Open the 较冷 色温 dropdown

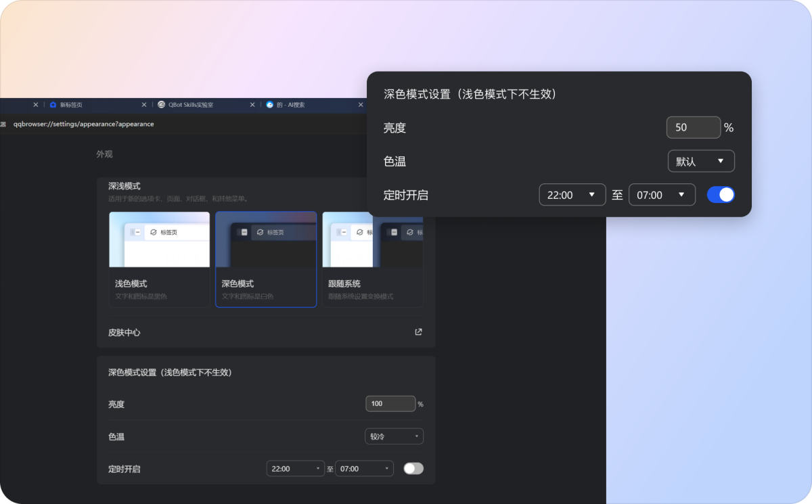pos(394,436)
